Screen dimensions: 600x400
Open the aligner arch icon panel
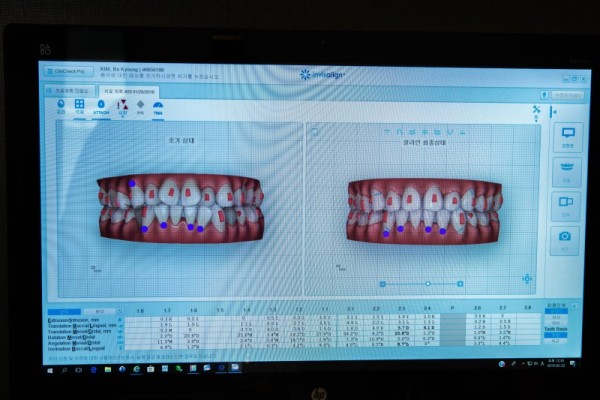[567, 171]
